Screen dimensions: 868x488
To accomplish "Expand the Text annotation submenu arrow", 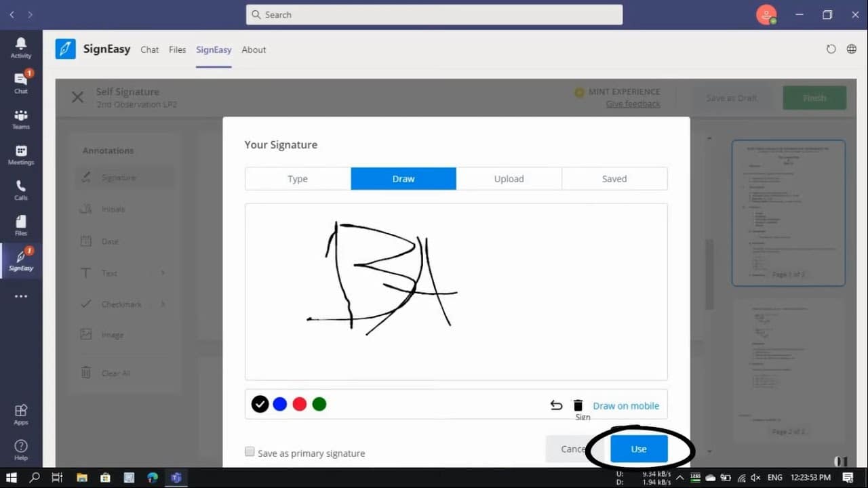I will 163,273.
